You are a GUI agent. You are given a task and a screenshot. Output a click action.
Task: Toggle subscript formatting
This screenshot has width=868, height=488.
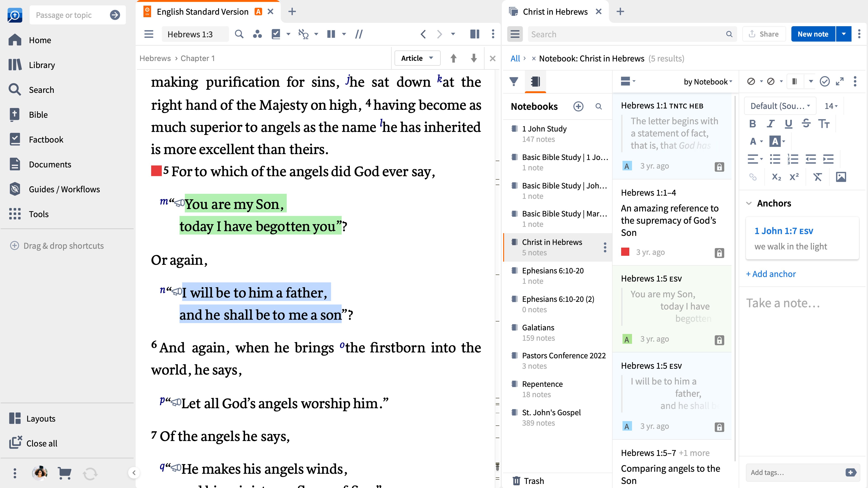[x=776, y=177]
